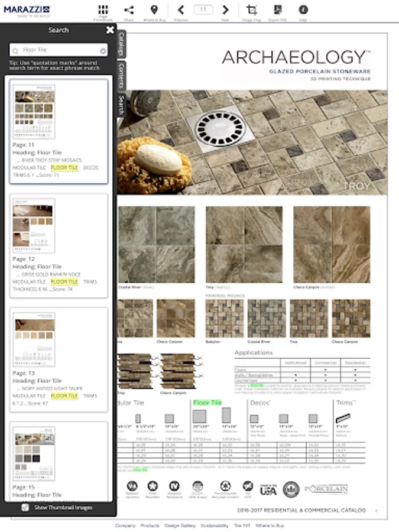
Task: Click the large Chaco Canyon tile swatch
Action: [x=332, y=244]
